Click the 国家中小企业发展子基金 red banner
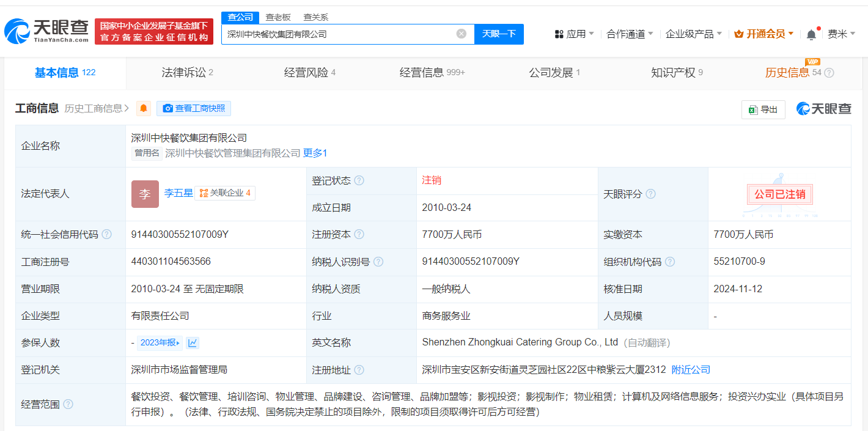Viewport: 868px width, 431px height. click(x=154, y=31)
